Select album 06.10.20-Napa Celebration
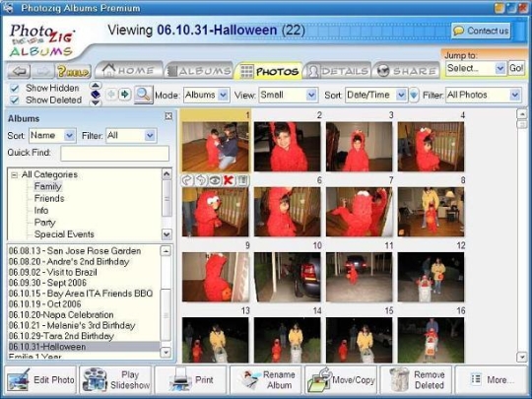The width and height of the screenshot is (532, 399). [x=61, y=314]
